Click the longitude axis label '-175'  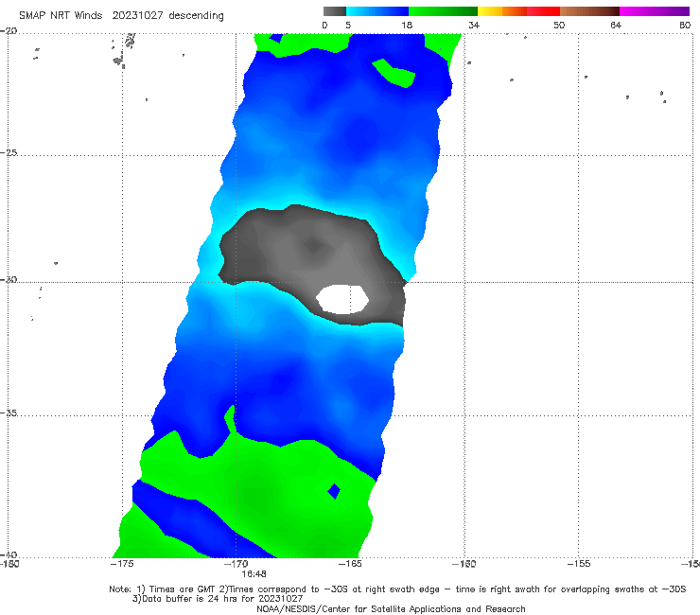122,564
